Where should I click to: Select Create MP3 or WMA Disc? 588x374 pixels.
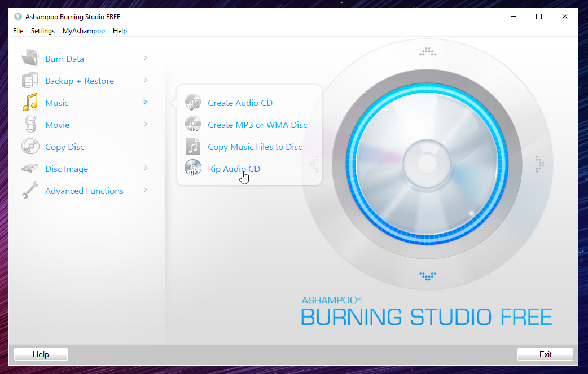[x=258, y=125]
